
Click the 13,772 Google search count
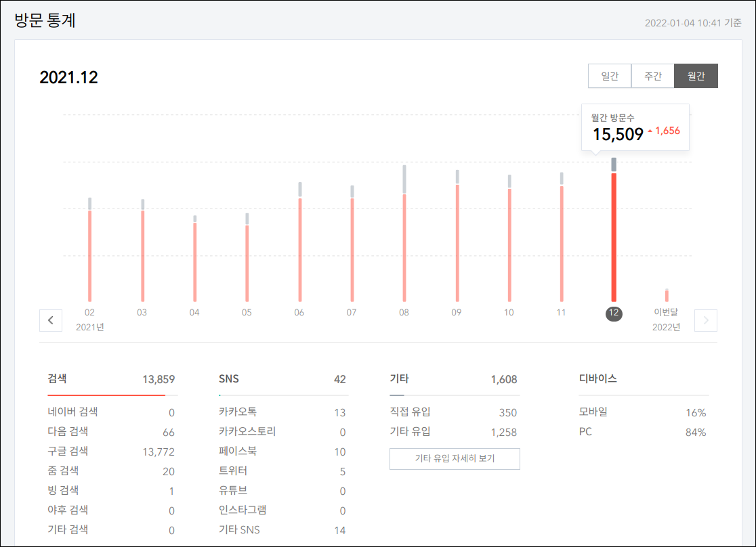tap(159, 452)
